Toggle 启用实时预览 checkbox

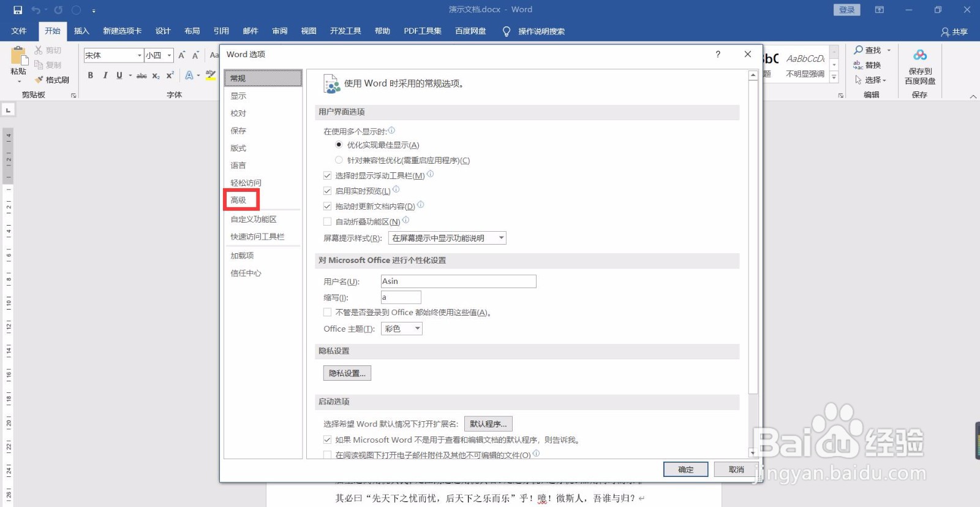328,191
